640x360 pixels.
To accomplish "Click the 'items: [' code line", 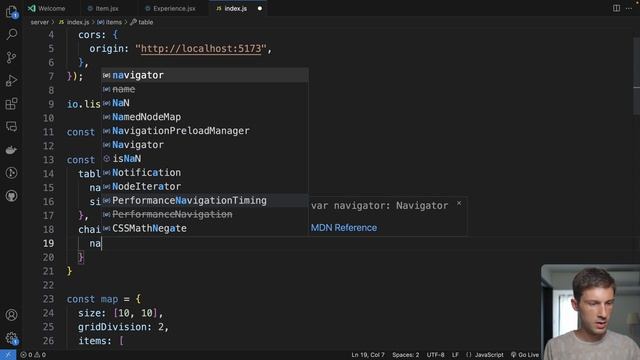I will coord(101,341).
